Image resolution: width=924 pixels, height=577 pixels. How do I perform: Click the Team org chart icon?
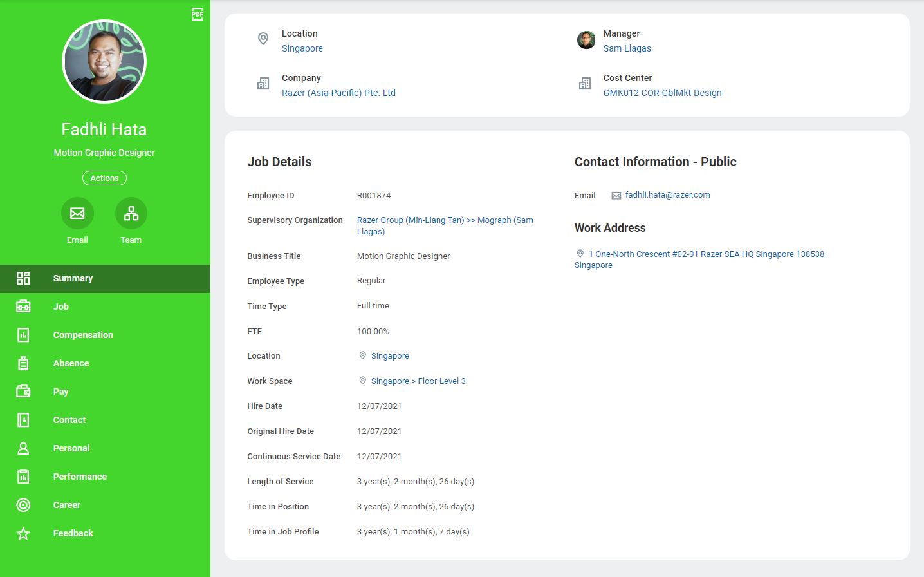click(131, 213)
